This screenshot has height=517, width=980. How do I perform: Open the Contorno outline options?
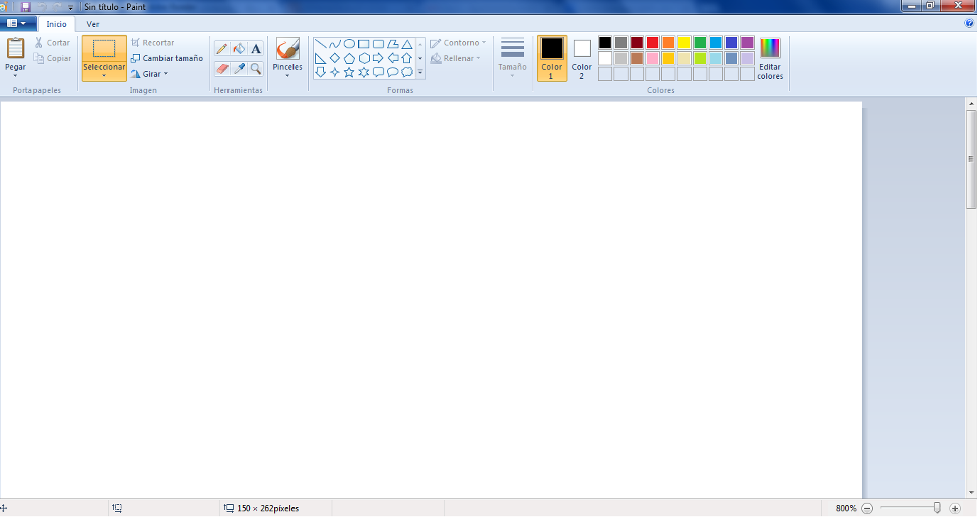click(459, 42)
